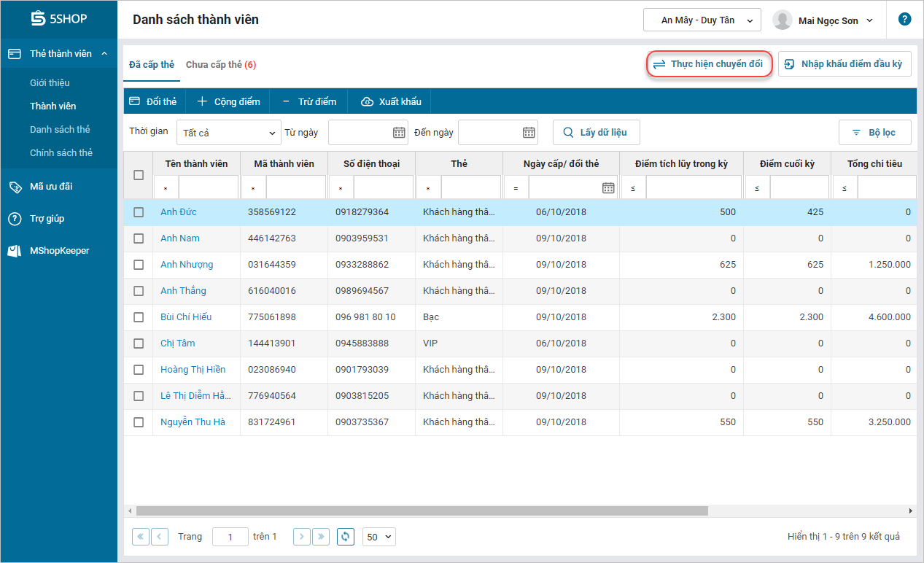Go to the last page arrow icon
The image size is (924, 563).
[321, 537]
